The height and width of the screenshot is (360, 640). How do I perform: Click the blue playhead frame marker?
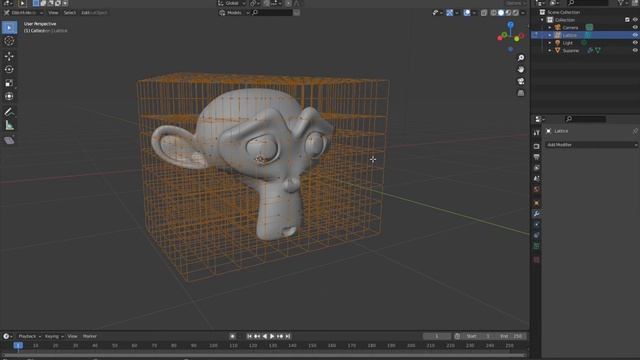(18, 346)
